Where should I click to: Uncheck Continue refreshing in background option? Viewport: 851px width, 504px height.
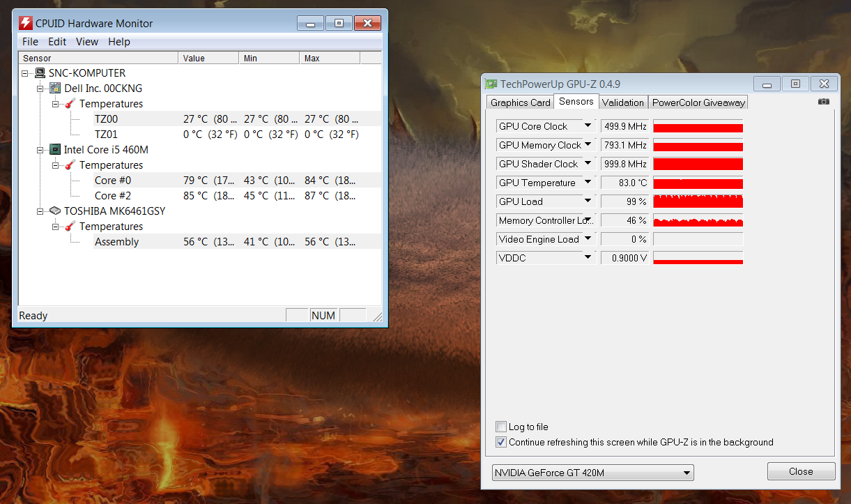[500, 442]
